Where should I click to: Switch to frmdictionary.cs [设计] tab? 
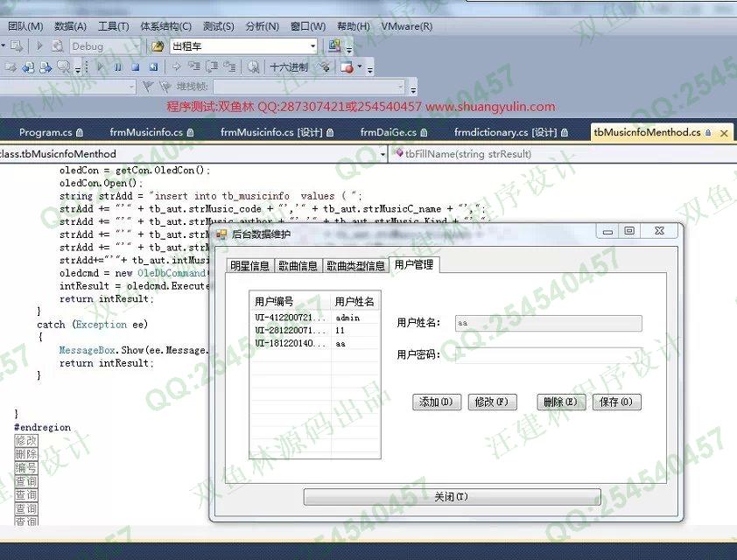pos(510,132)
